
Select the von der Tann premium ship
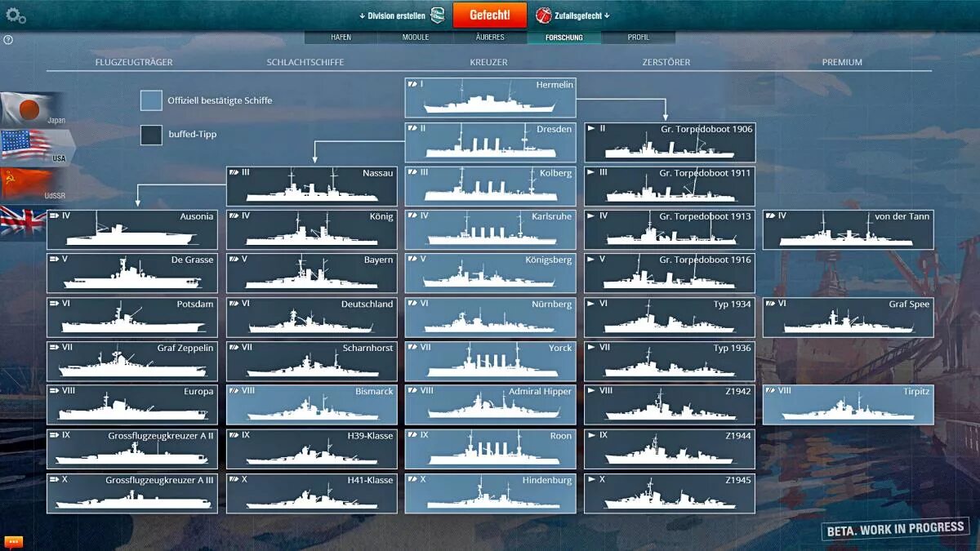tap(849, 229)
